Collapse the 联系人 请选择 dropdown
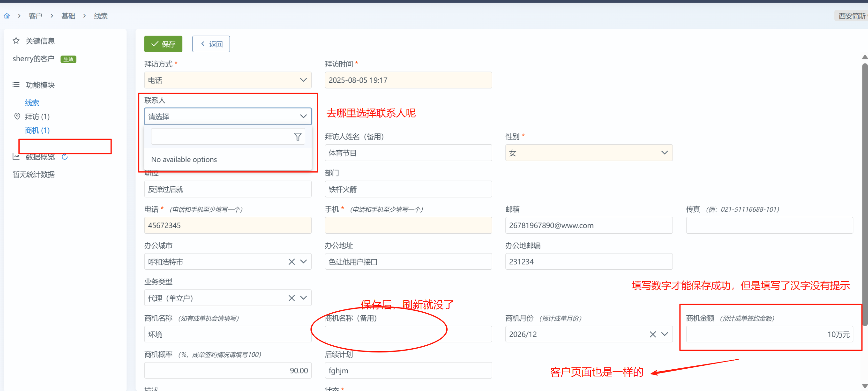The height and width of the screenshot is (391, 868). click(x=303, y=117)
